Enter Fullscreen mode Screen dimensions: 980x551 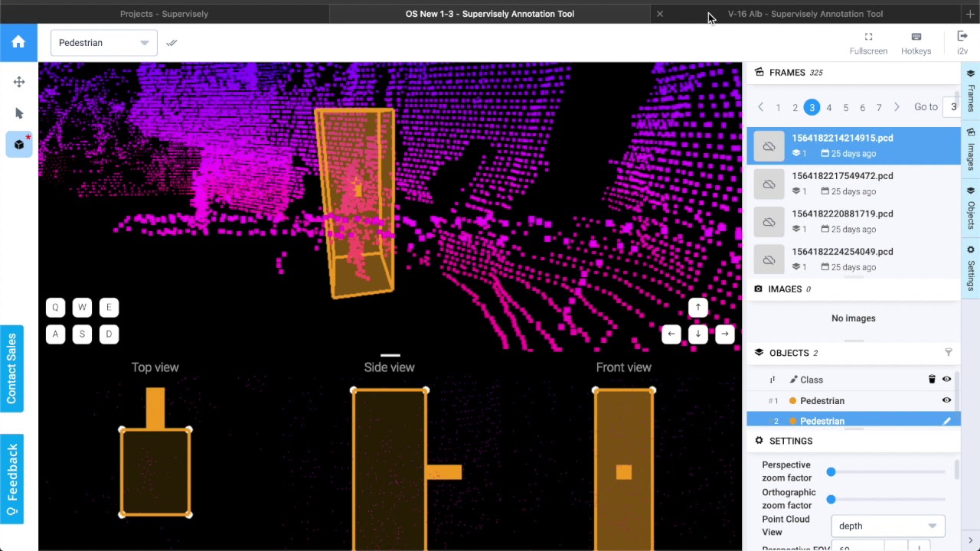pos(868,44)
